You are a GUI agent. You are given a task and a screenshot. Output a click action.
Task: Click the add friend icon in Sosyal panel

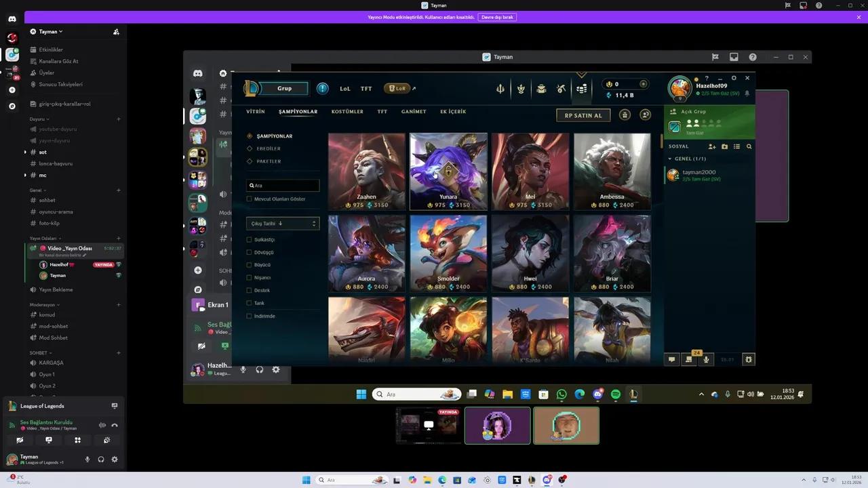(x=712, y=146)
